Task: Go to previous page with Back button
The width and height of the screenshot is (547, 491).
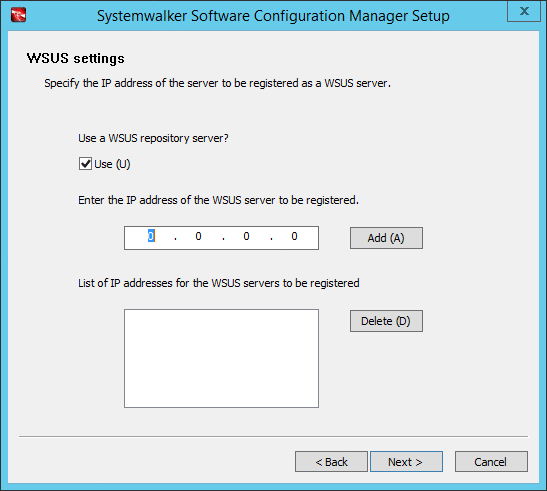Action: coord(331,462)
